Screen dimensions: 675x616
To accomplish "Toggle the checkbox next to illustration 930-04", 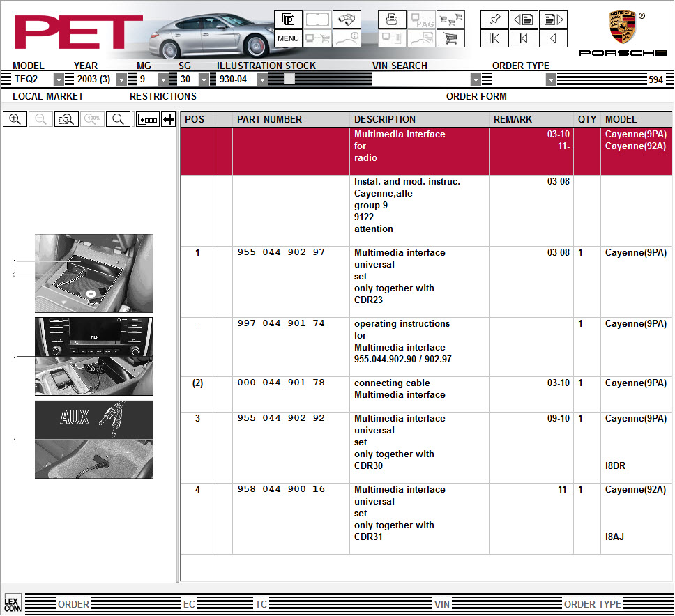I will pos(289,79).
